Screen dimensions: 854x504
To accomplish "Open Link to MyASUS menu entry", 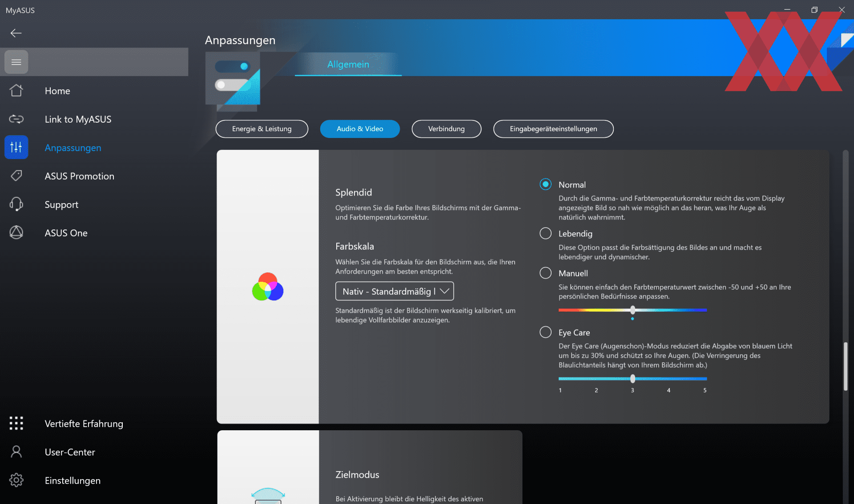I will 78,119.
